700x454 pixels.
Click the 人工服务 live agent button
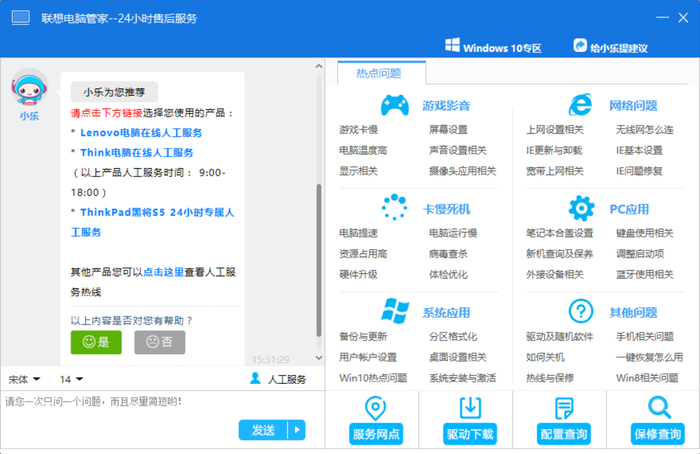tap(280, 379)
